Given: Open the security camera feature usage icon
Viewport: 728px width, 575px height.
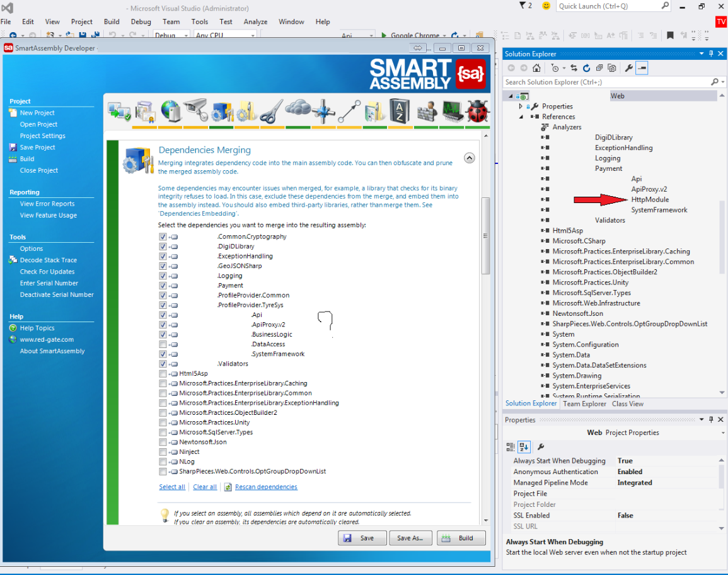Looking at the screenshot, I should point(195,110).
